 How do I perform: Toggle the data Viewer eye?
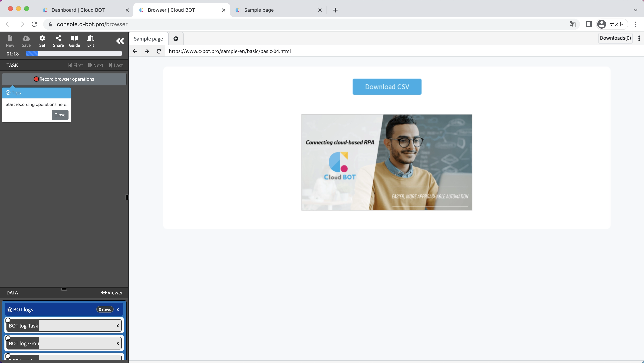coord(112,293)
